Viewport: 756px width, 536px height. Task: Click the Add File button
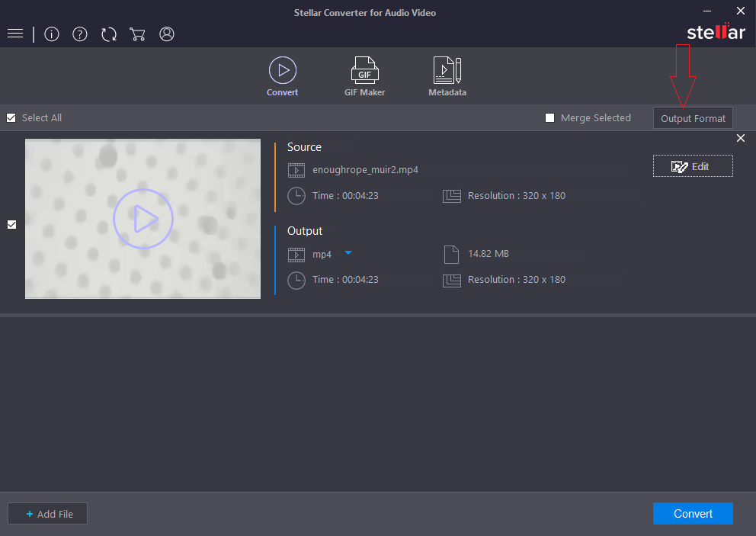click(x=48, y=514)
